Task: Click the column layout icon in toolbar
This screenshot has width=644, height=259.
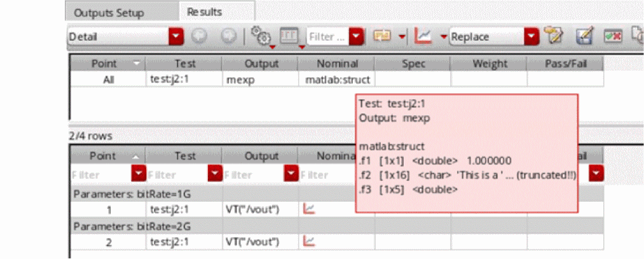Action: click(289, 36)
